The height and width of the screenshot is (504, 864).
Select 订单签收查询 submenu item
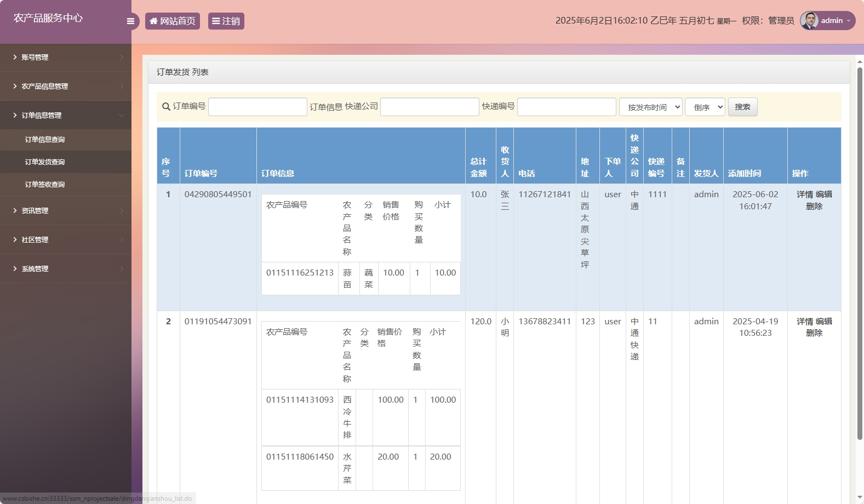(x=45, y=185)
